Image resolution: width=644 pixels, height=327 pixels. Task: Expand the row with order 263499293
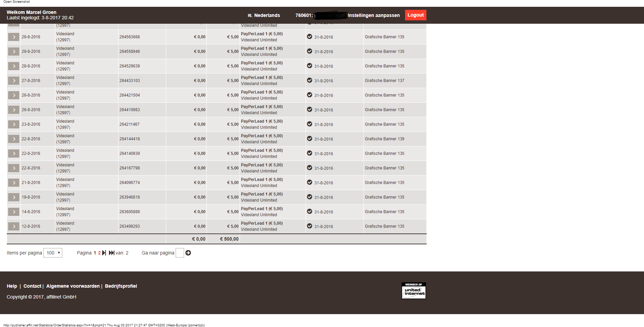click(x=14, y=226)
